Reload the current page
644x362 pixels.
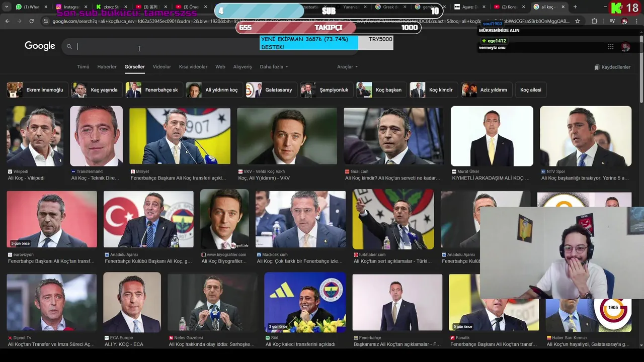click(31, 21)
